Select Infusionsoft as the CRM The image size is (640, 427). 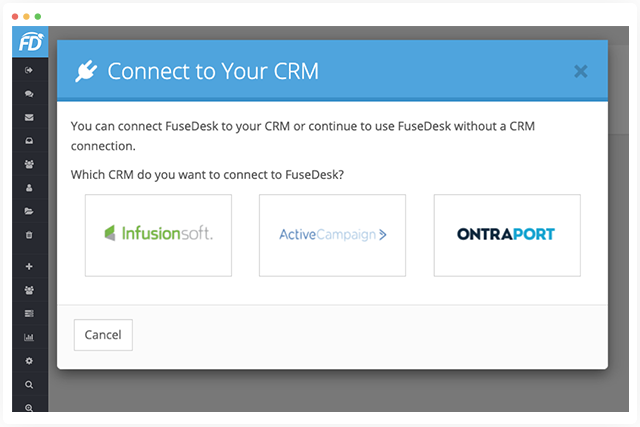tap(158, 235)
